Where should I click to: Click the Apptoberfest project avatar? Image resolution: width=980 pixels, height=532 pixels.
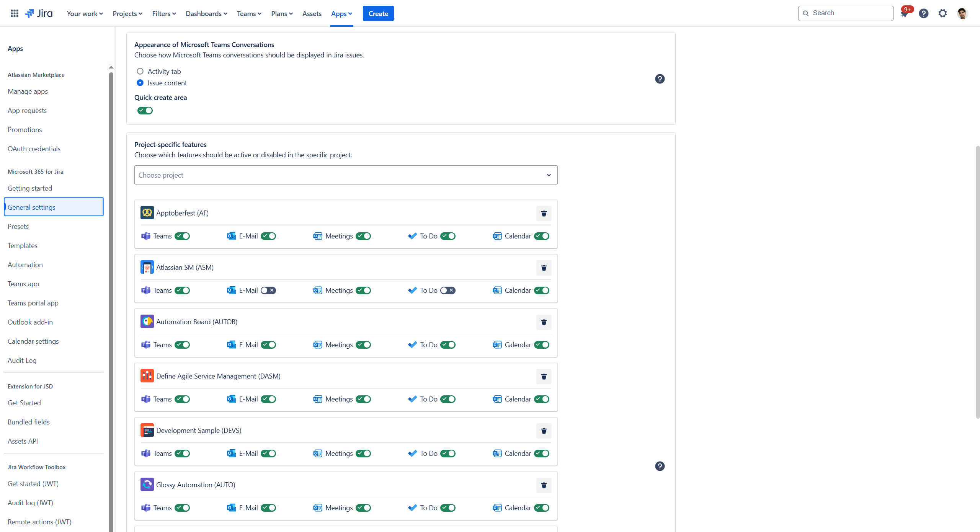point(147,213)
